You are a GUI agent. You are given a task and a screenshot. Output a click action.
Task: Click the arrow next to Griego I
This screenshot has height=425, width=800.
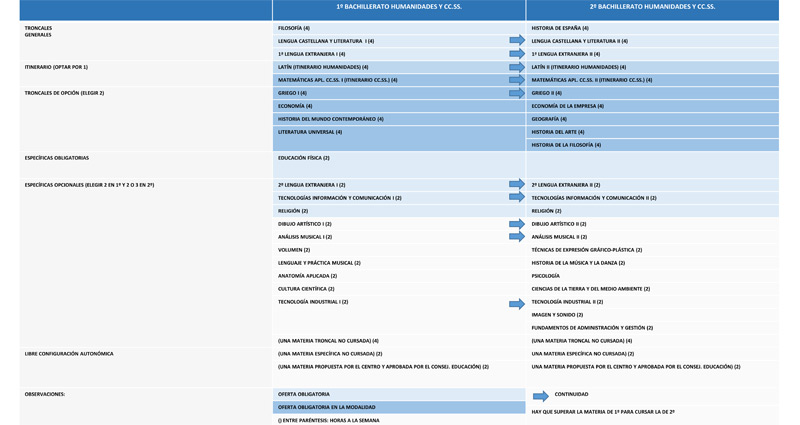pos(516,93)
